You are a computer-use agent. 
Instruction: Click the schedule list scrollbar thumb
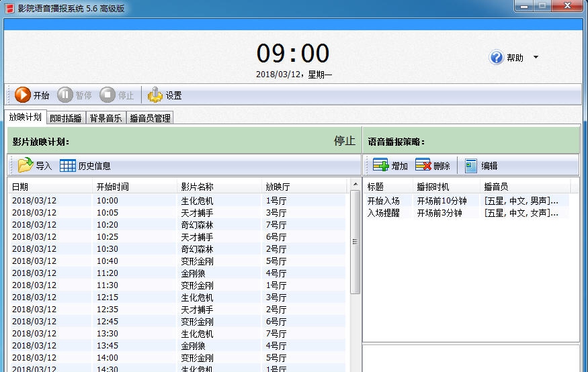pos(355,242)
